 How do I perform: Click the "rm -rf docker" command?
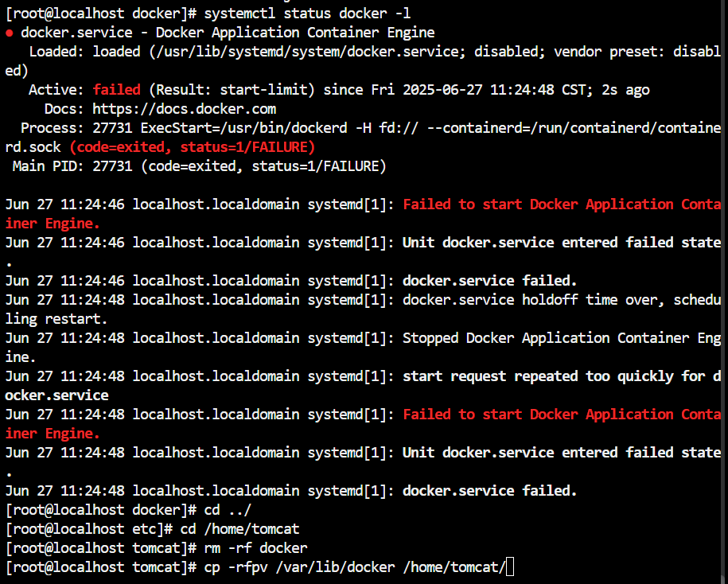pos(256,548)
